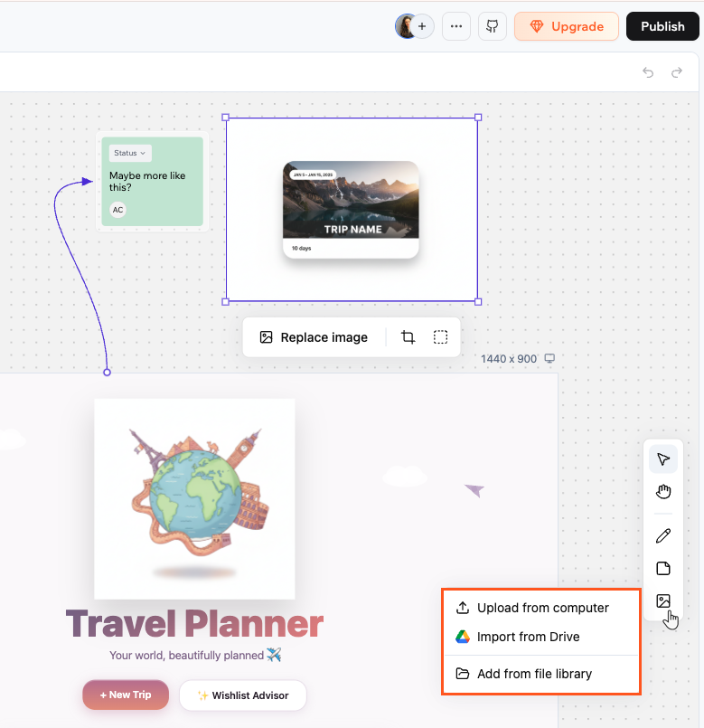Select the 'Maybe more like this?' note text

(x=147, y=182)
